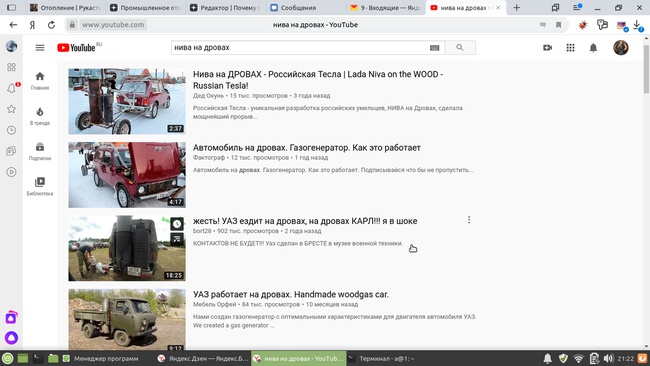
Task: Open video жесть! УАЗ ездит на дровах
Action: (305, 221)
